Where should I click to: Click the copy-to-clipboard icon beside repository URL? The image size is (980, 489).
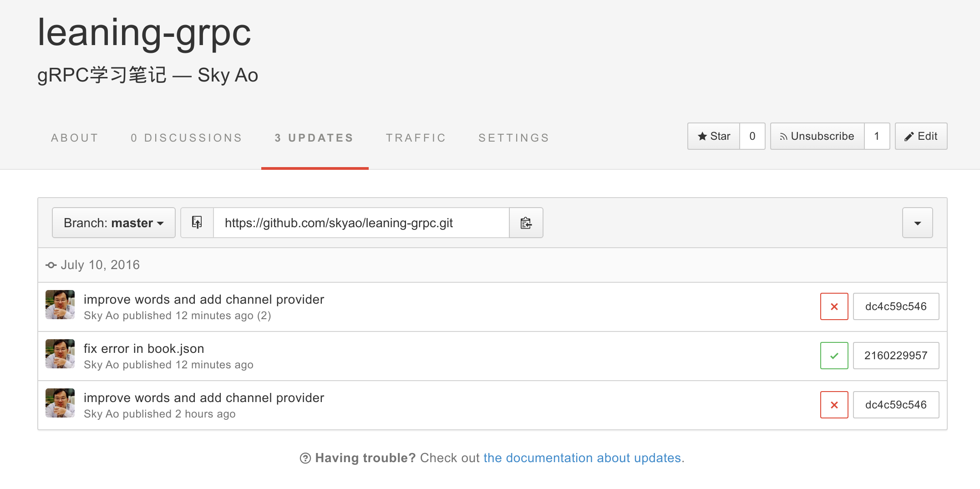click(526, 223)
